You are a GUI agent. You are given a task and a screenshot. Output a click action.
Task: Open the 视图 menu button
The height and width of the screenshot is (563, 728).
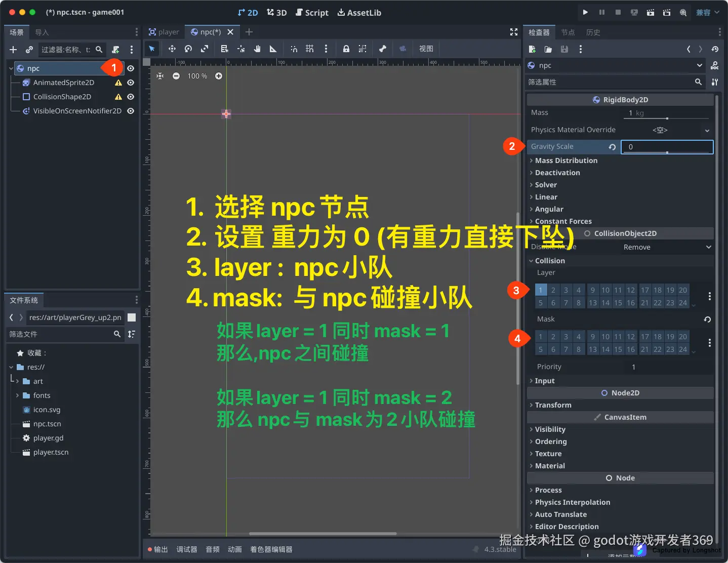[426, 49]
